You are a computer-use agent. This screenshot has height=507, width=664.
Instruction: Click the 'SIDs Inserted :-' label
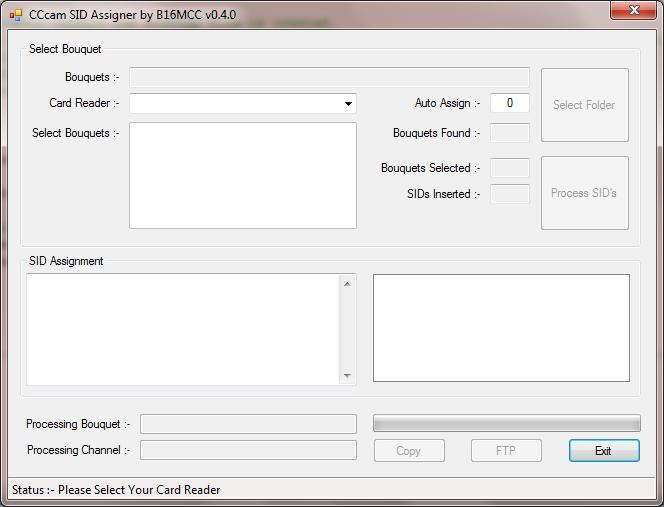(x=444, y=194)
